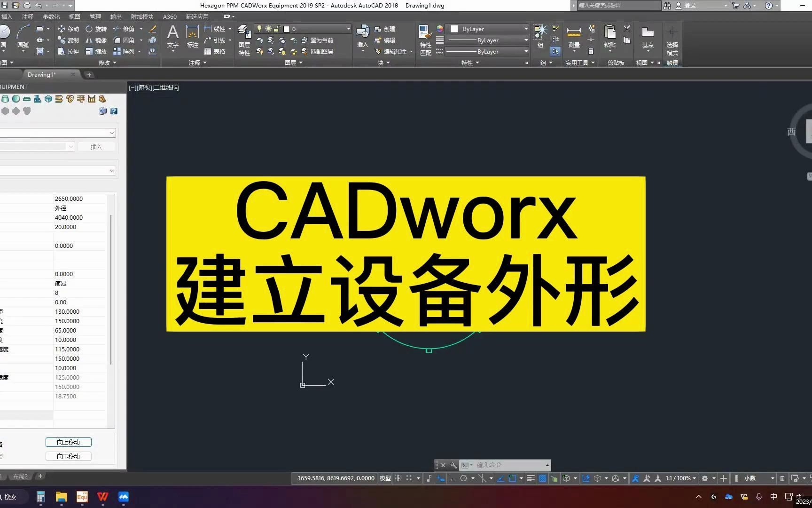
Task: Toggle snap mode in status bar
Action: [x=409, y=478]
